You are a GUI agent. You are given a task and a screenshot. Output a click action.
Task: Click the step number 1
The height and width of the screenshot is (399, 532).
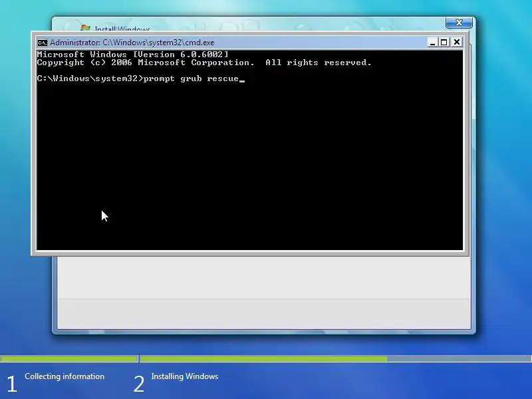[12, 384]
